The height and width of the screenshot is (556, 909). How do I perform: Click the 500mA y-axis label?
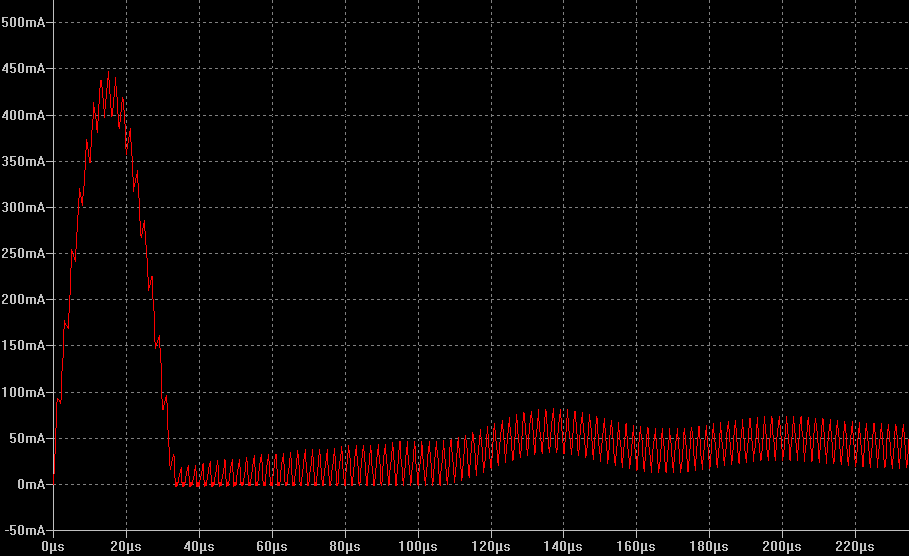[23, 23]
